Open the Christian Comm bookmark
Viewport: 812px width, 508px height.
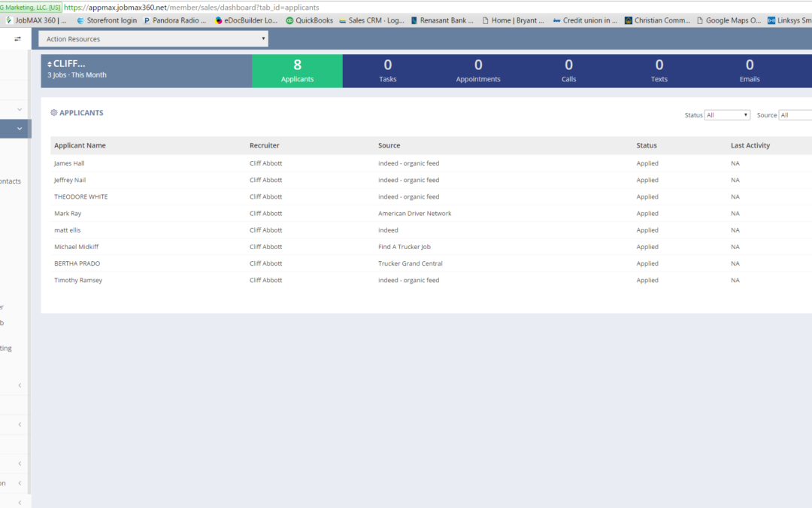657,20
